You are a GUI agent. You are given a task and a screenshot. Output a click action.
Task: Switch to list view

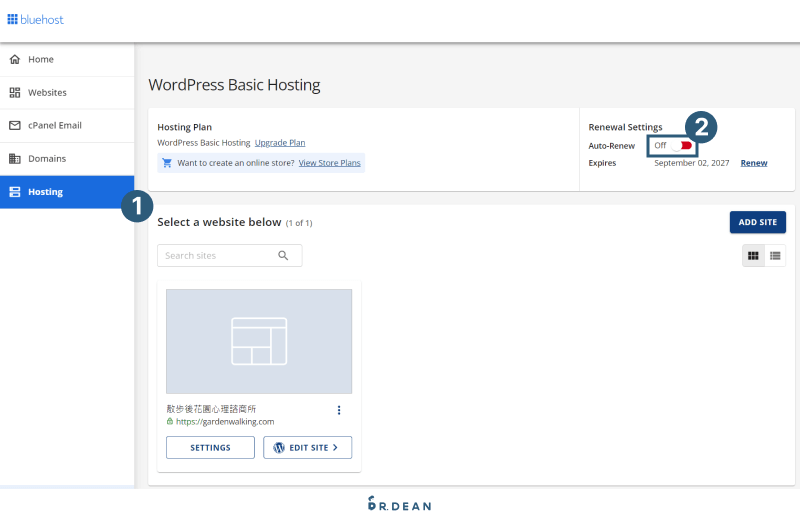pos(775,256)
